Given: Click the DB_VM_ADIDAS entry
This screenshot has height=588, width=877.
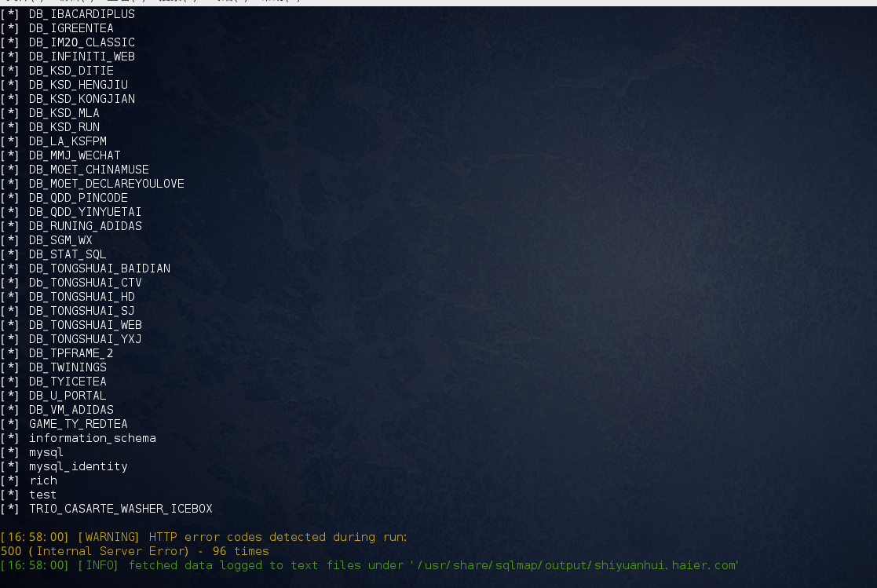Looking at the screenshot, I should [71, 410].
